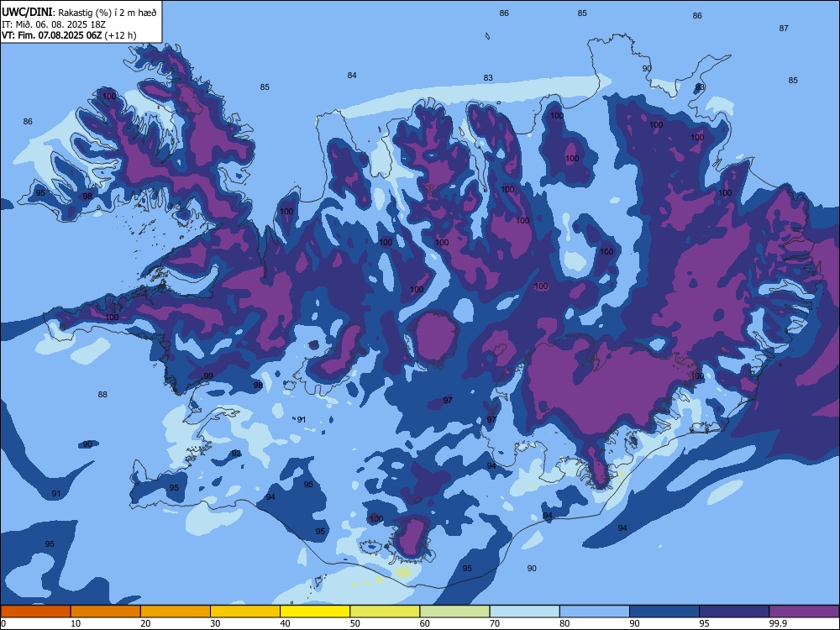Click the light green 60-70 legend swatch
Viewport: 840px width, 630px height.
pos(454,612)
